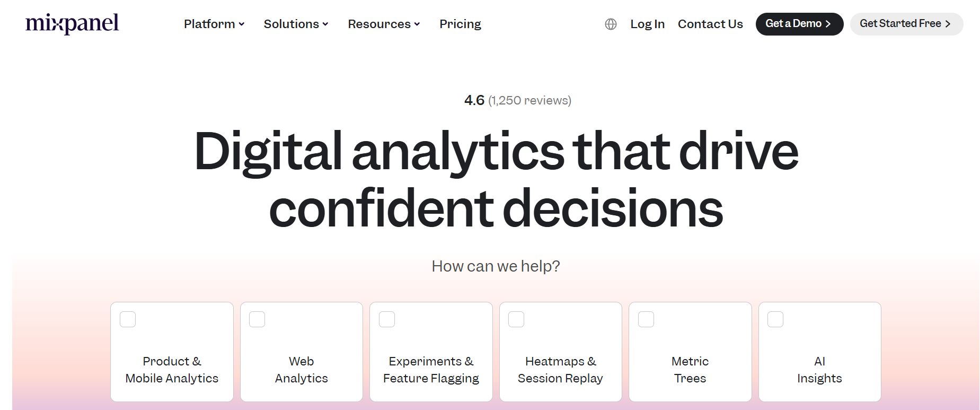
Task: Expand the Solutions dropdown menu
Action: 296,24
